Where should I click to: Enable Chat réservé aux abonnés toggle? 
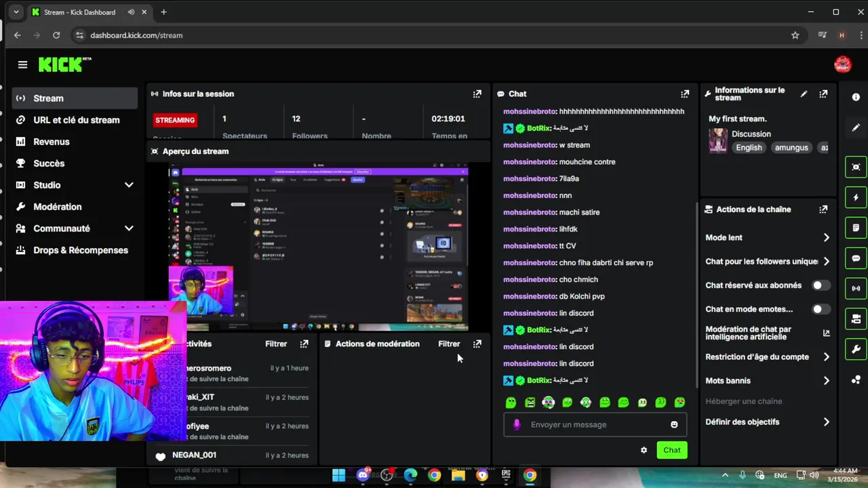coord(821,285)
